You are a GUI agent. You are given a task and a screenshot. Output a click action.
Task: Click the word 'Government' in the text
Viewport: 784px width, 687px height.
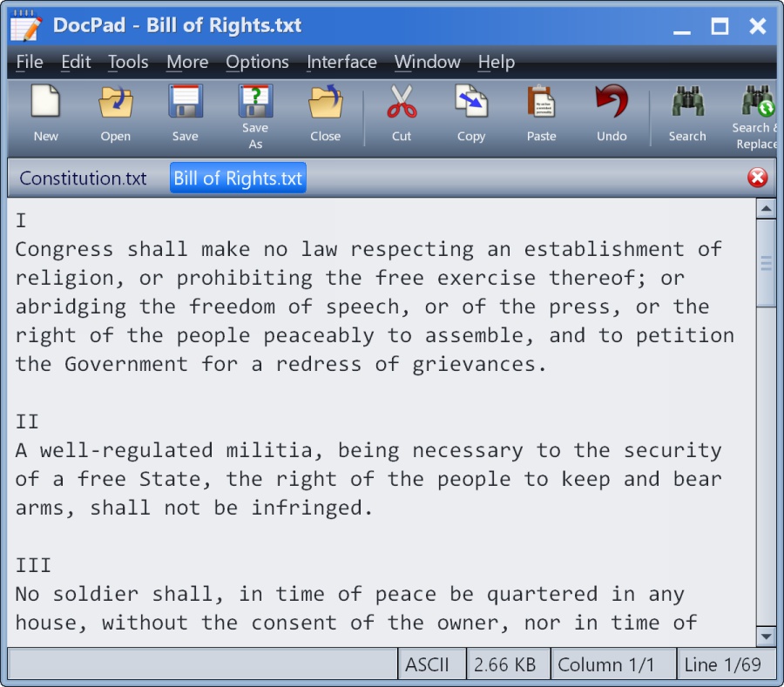126,364
